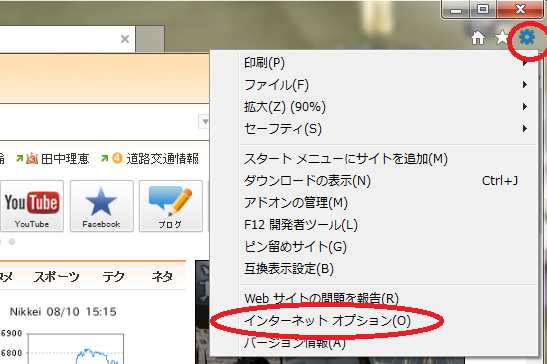Viewport: 547px width, 364px height.
Task: Launch F12 開発者ツール(L)
Action: (388, 225)
